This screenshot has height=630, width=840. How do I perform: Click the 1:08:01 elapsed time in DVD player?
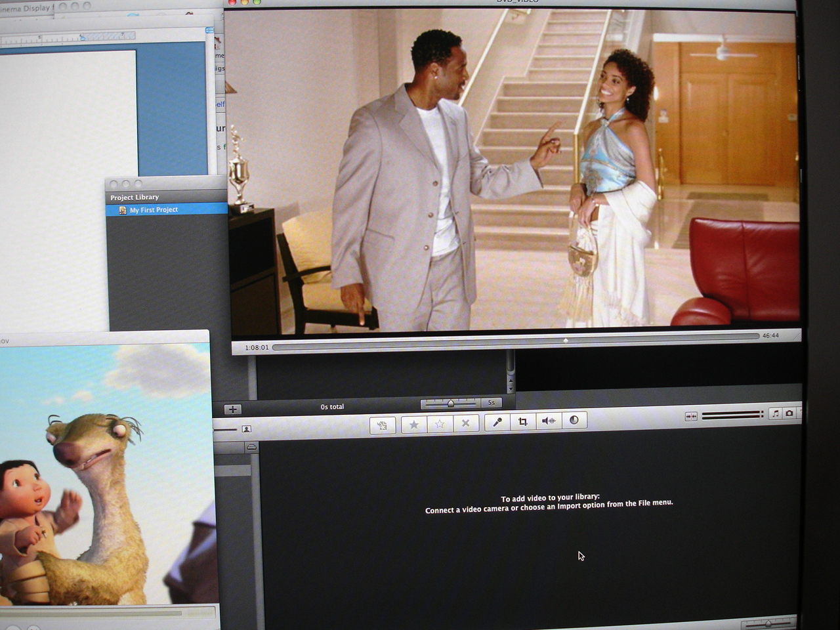(257, 347)
